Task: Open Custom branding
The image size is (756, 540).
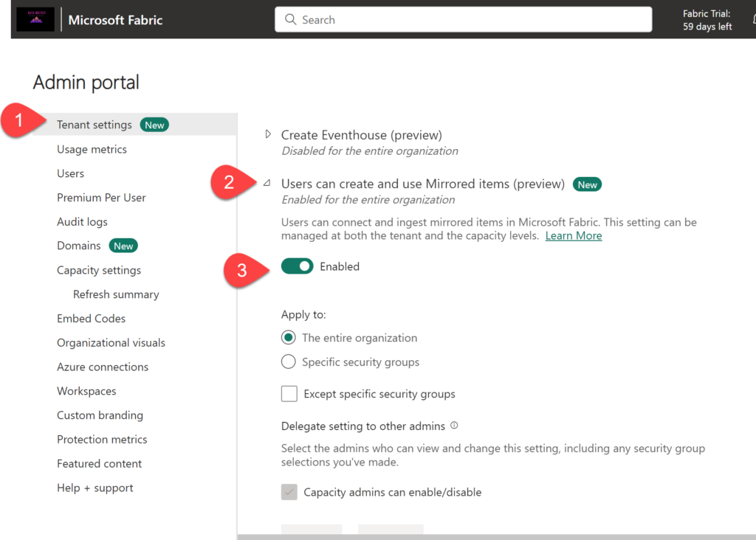Action: 100,415
